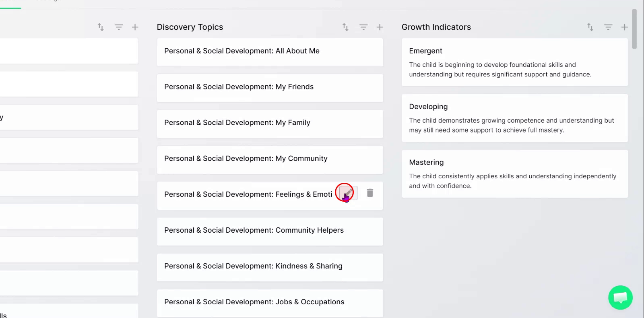Select the Developing growth indicator card
644x318 pixels.
point(514,118)
